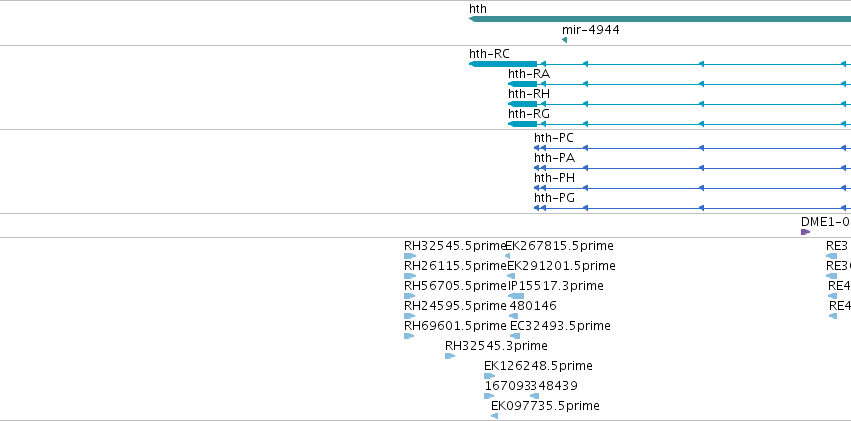
Task: Select the EK267815.5prime EST label
Action: [560, 246]
